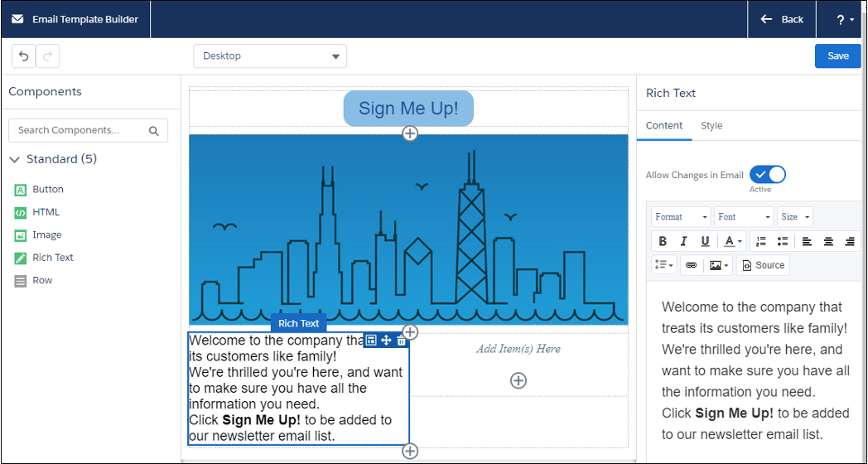
Task: Align text right
Action: click(x=849, y=241)
